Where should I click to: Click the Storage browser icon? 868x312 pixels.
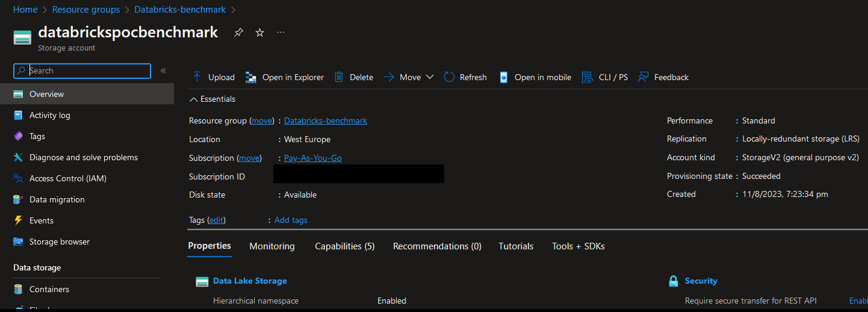point(18,242)
